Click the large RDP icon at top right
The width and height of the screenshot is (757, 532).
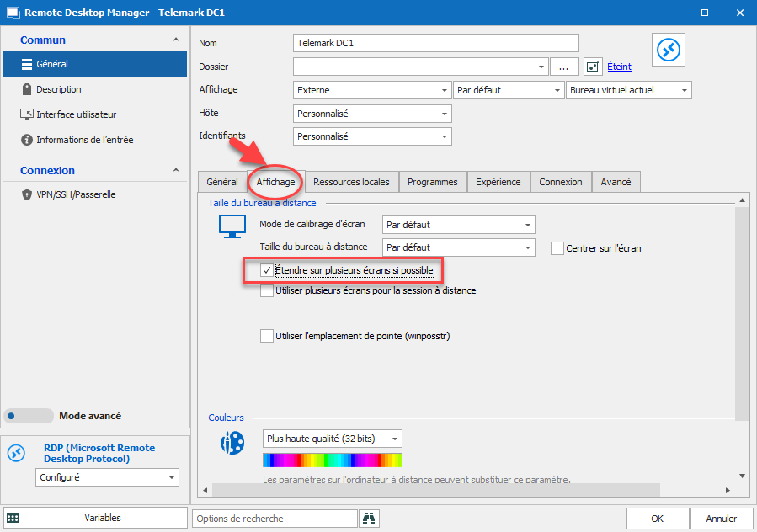pos(668,49)
